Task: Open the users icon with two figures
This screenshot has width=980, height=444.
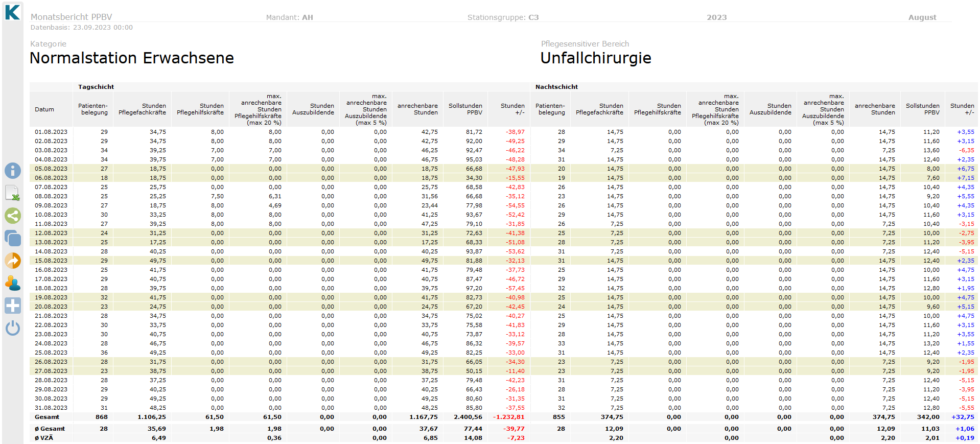Action: [13, 283]
